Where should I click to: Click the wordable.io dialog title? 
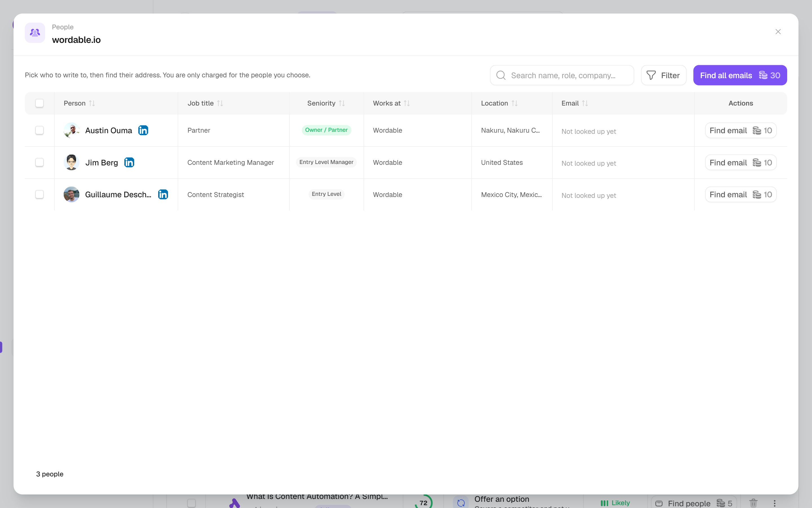coord(76,40)
